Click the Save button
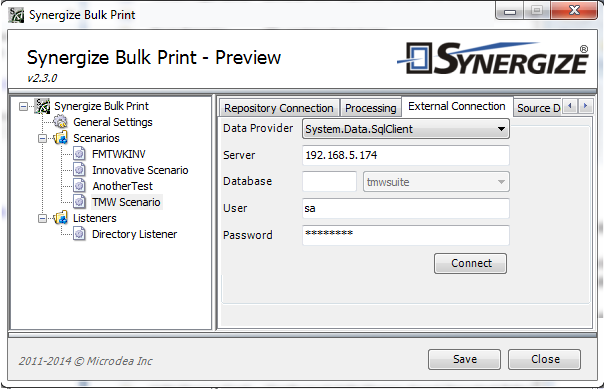This screenshot has width=604, height=389. 465,359
